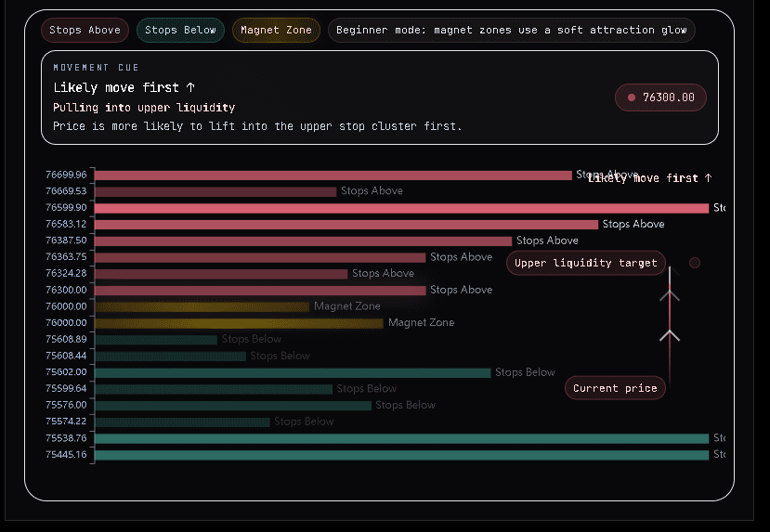770x532 pixels.
Task: Select the 76599.90 Stops Above bar
Action: 401,208
